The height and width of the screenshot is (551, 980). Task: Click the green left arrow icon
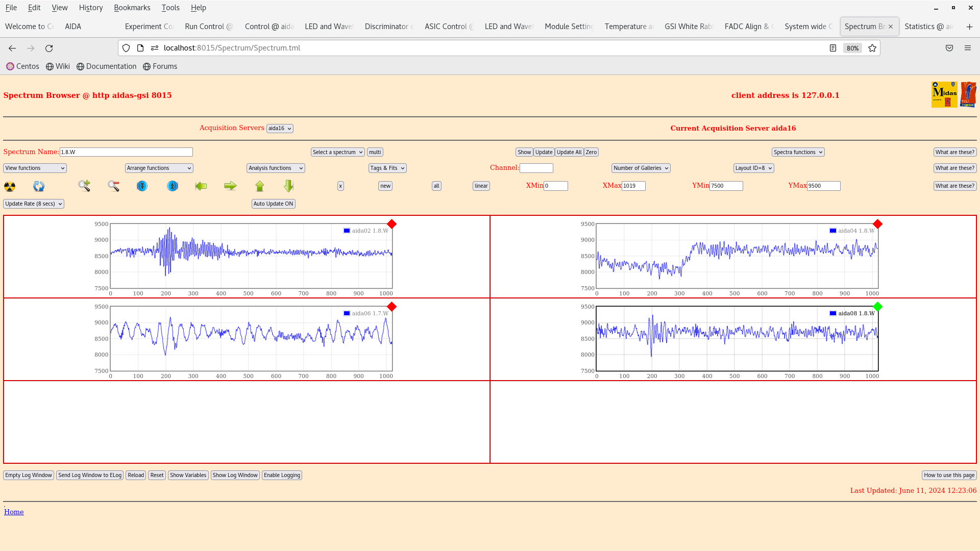click(x=201, y=186)
